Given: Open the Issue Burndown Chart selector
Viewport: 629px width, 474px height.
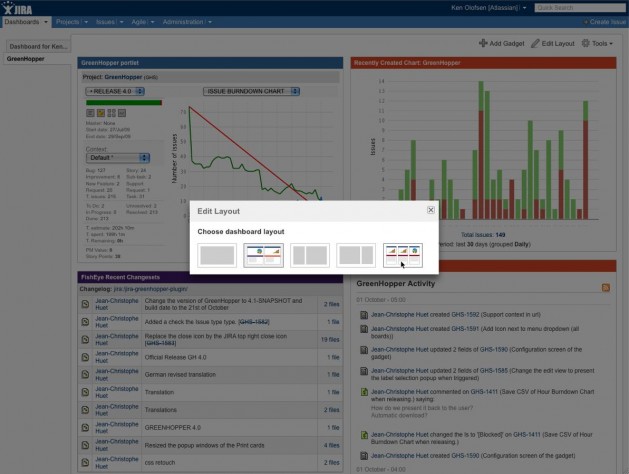Looking at the screenshot, I should click(x=252, y=91).
